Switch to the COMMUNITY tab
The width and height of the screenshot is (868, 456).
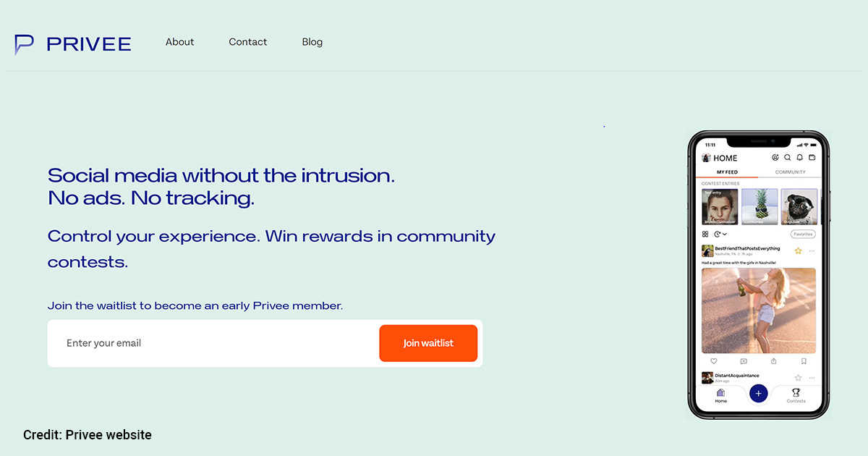(x=790, y=172)
